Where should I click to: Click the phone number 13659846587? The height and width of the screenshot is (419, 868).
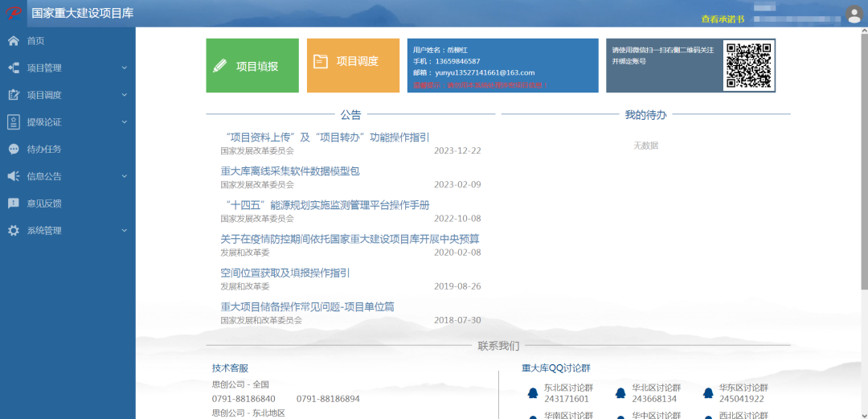[x=458, y=61]
